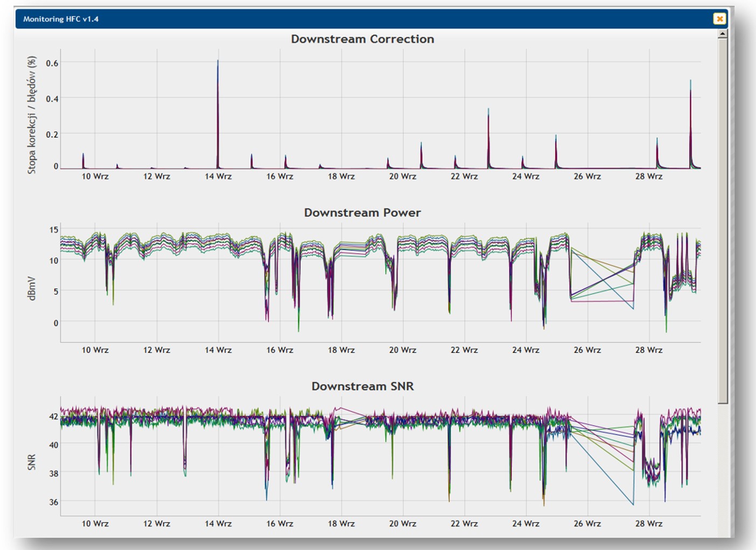Click the 26 Wrz label under Downstream SNR
The width and height of the screenshot is (756, 550).
click(587, 524)
